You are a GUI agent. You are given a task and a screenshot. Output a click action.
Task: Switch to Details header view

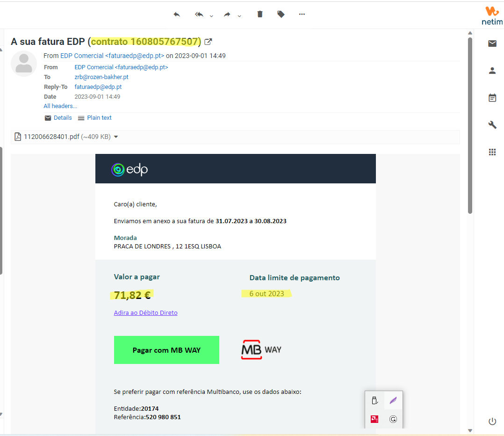pyautogui.click(x=58, y=118)
